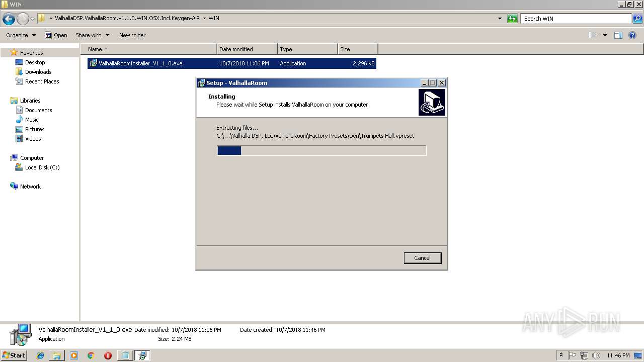Sort by the Date modified column header

(x=247, y=49)
